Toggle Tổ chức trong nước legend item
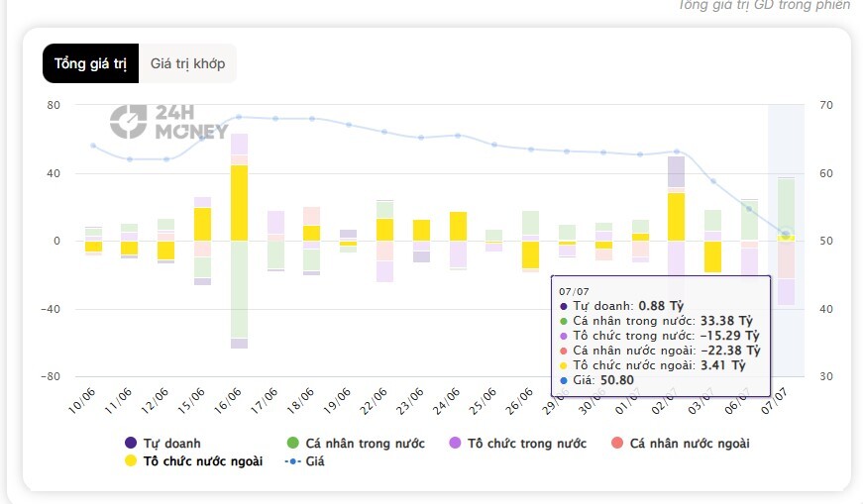The image size is (863, 504). 518,444
